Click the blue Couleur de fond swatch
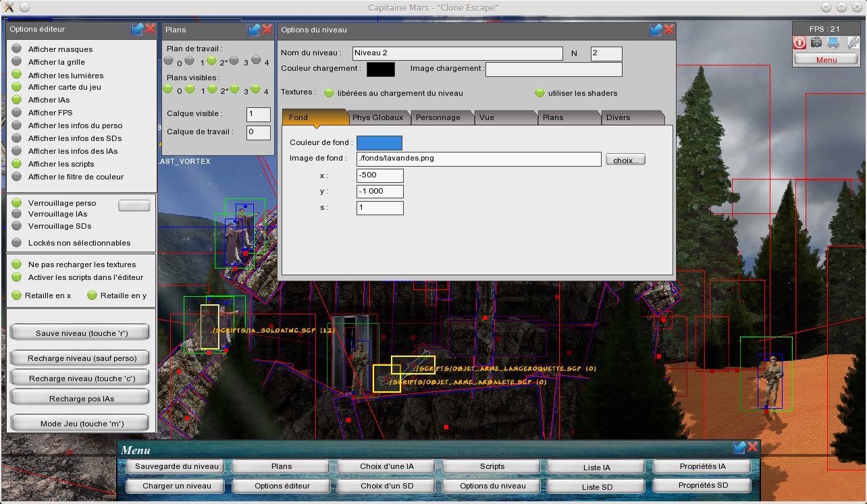This screenshot has width=867, height=504. [x=379, y=143]
